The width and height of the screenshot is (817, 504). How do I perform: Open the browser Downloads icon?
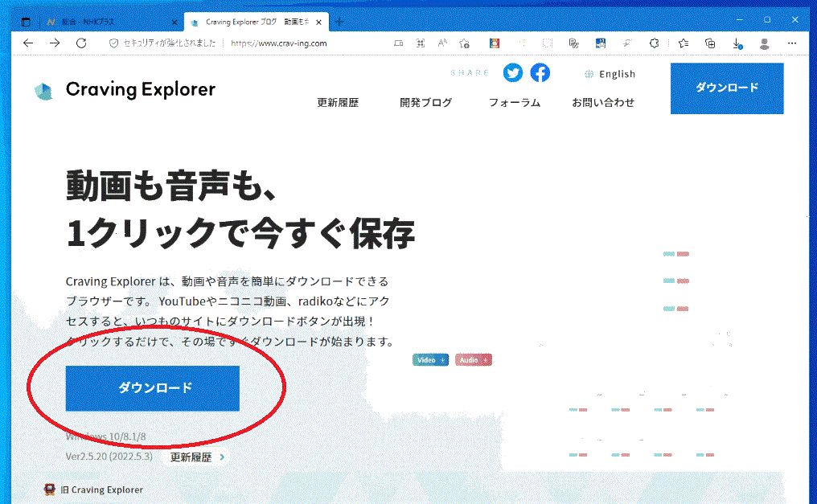(x=737, y=43)
